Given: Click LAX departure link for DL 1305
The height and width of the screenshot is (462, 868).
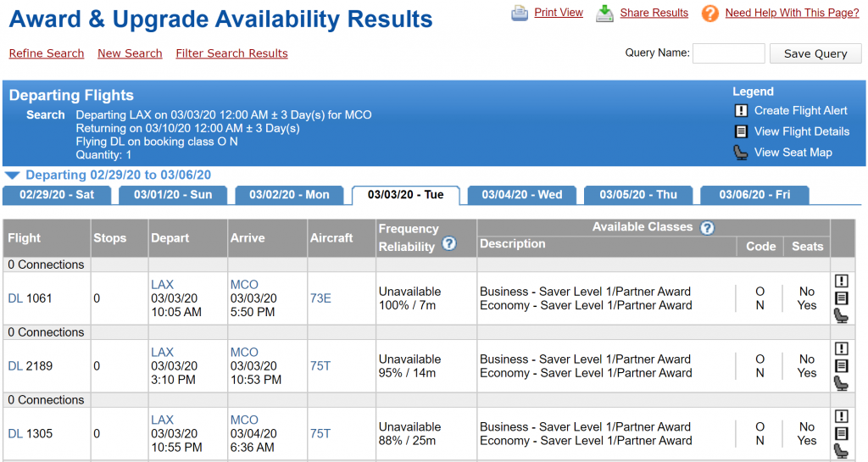Looking at the screenshot, I should [x=162, y=420].
